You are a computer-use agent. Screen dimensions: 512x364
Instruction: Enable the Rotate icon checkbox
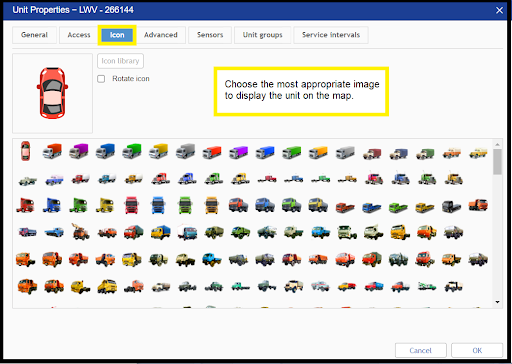101,79
